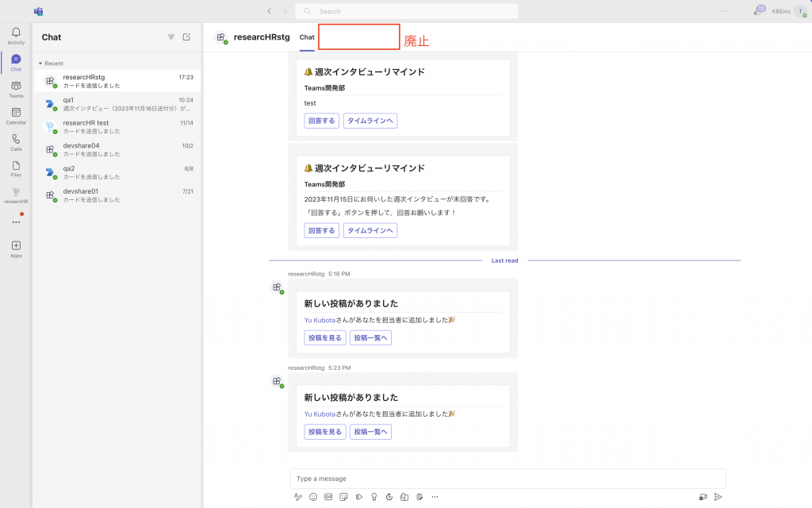This screenshot has width=812, height=508.
Task: Click the KBEinc organization name
Action: click(x=781, y=11)
